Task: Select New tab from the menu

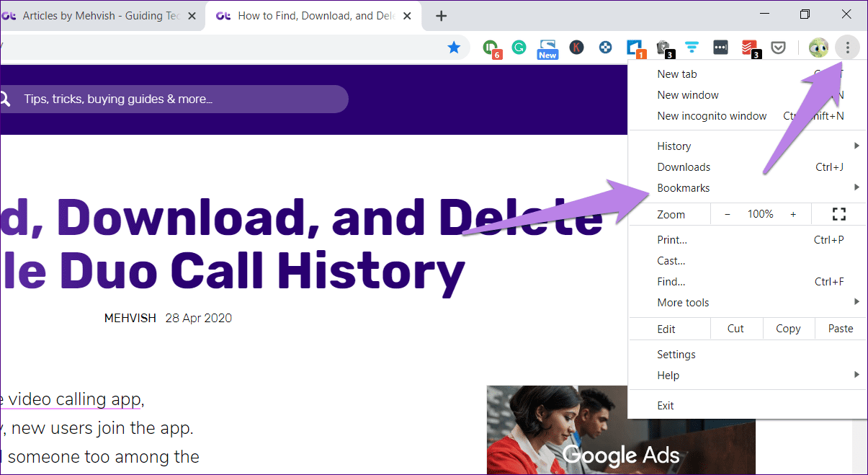Action: click(x=748, y=74)
